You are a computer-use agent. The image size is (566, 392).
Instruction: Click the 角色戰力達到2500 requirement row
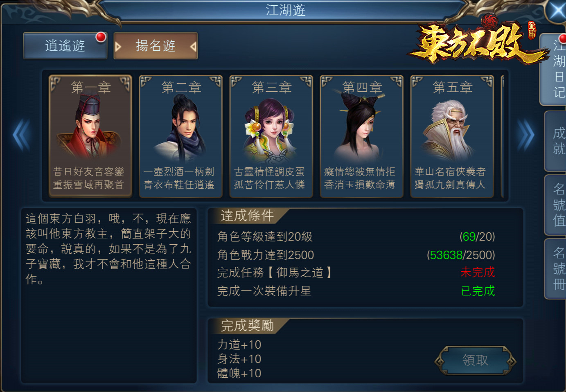click(356, 255)
